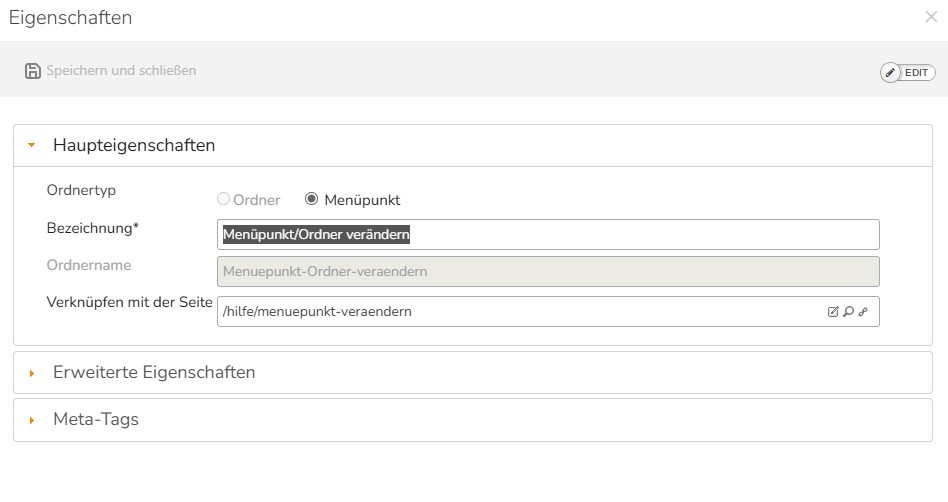Viewport: 948px width, 502px height.
Task: Click the Eigenschaften dialog title
Action: [x=70, y=18]
